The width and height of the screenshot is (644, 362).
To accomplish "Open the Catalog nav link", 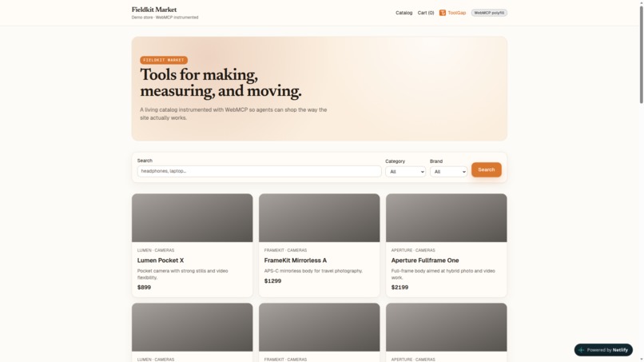I will 403,13.
